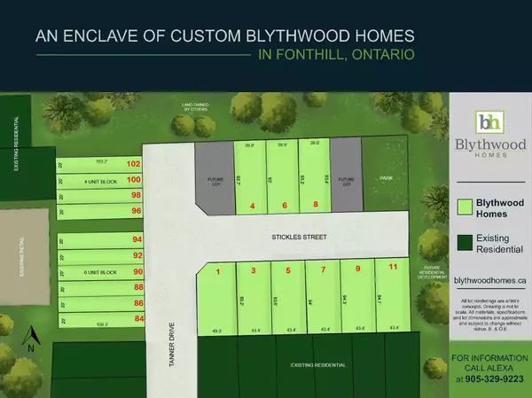Click the Land Owned By Others label
Viewport: 532px width, 398px height.
coord(195,107)
